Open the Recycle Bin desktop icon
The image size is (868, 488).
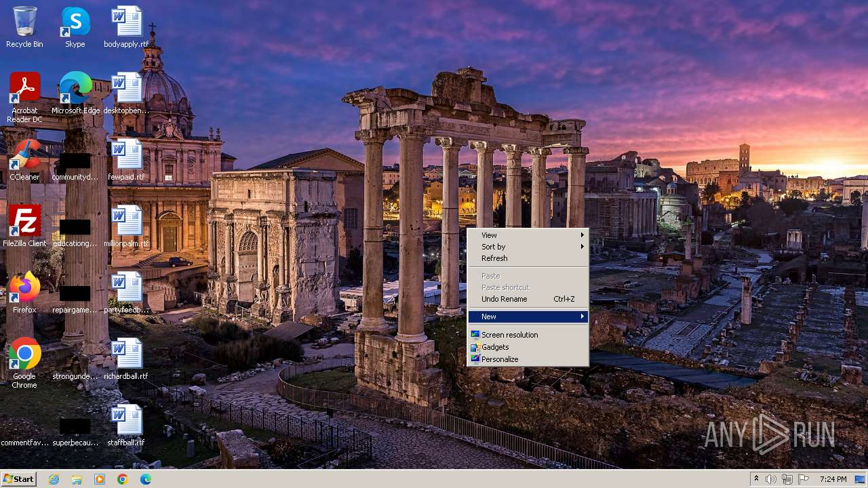(24, 28)
